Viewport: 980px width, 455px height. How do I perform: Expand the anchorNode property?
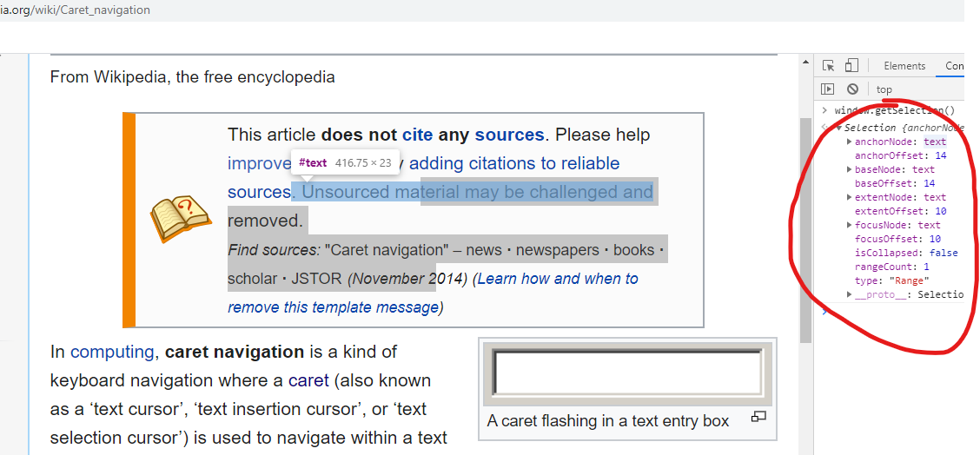(850, 142)
